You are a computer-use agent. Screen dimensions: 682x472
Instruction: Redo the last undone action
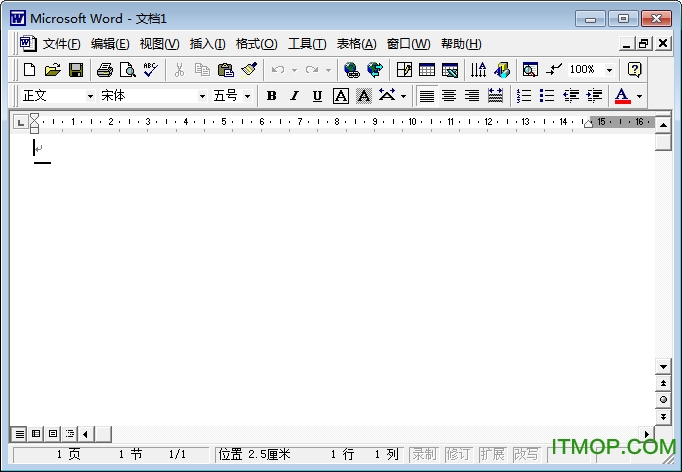[x=312, y=70]
